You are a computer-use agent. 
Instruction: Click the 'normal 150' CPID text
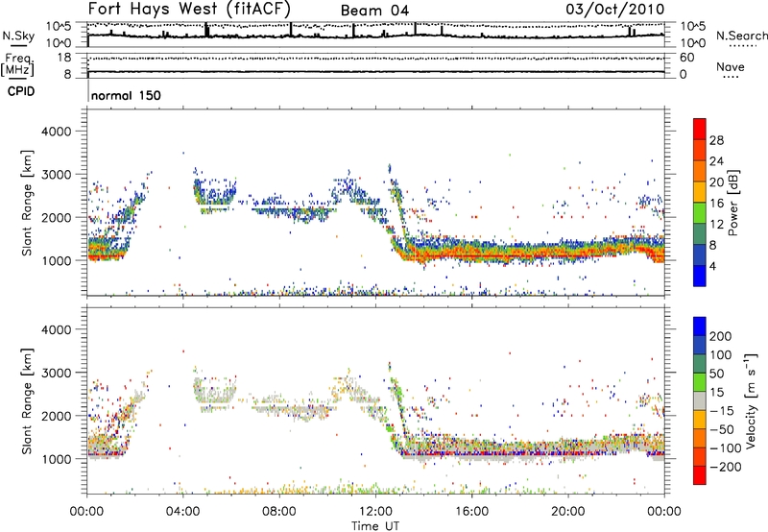pyautogui.click(x=126, y=95)
